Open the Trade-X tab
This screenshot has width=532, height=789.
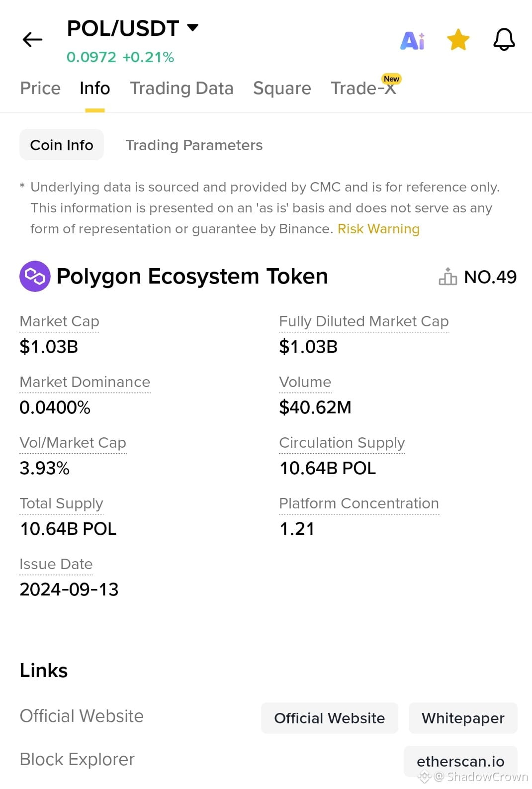(x=364, y=88)
